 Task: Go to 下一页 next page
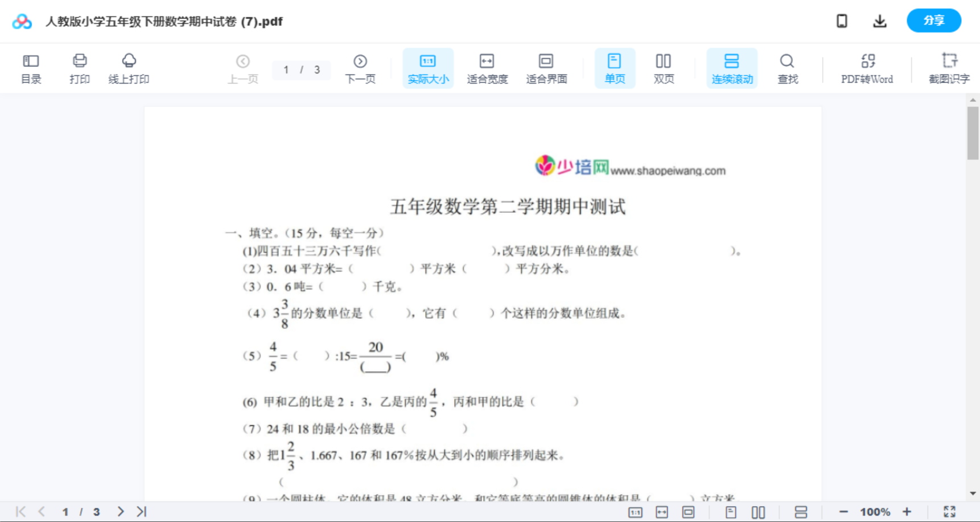[x=360, y=68]
